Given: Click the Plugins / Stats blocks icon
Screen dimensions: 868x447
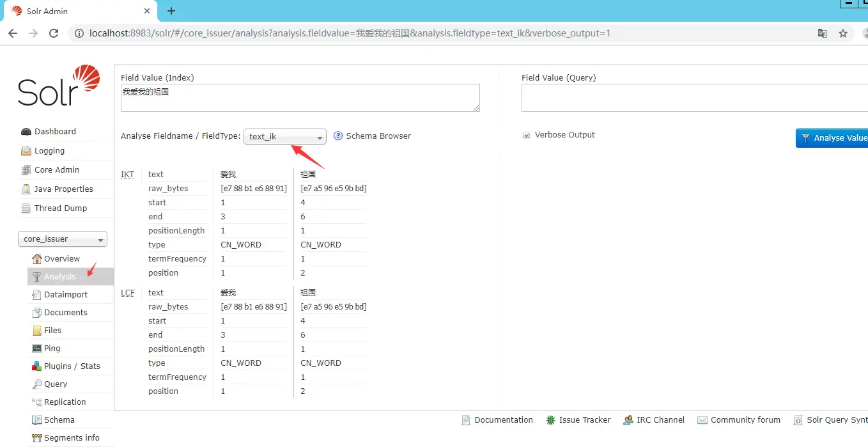Looking at the screenshot, I should click(x=37, y=366).
